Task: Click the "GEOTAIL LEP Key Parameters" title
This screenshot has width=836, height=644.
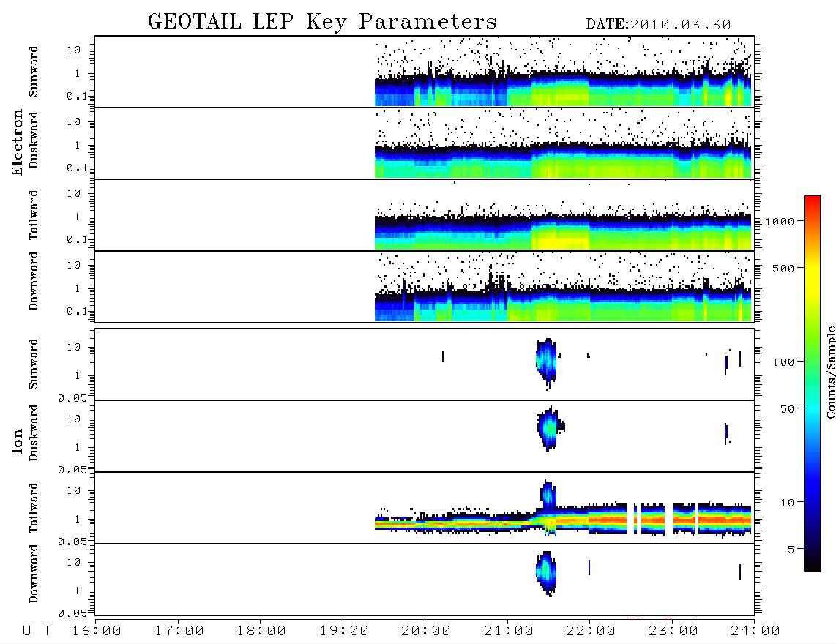Action: coord(322,22)
